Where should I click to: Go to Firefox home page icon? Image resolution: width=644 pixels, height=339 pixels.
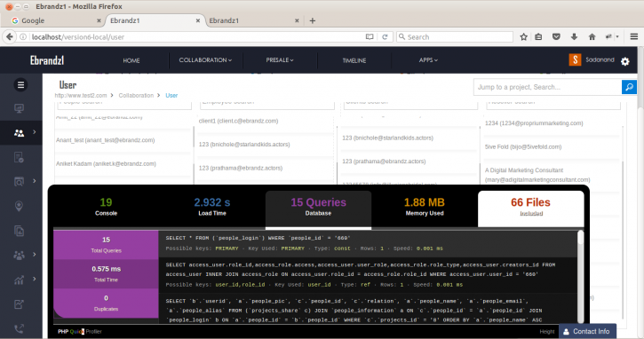592,37
